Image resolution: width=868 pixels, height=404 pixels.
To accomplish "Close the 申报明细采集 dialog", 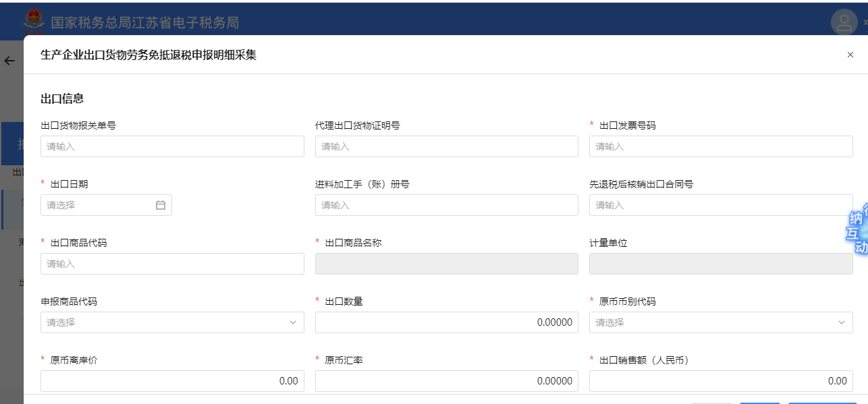I will click(x=850, y=55).
